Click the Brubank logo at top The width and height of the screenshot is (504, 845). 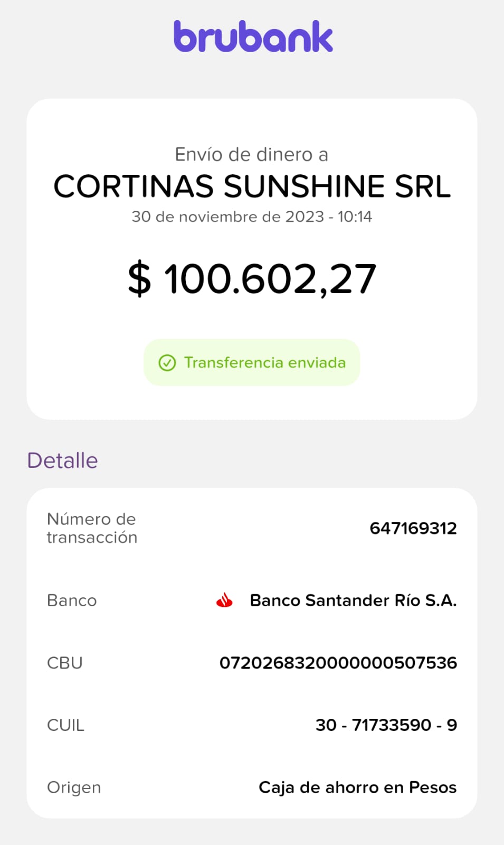(253, 36)
